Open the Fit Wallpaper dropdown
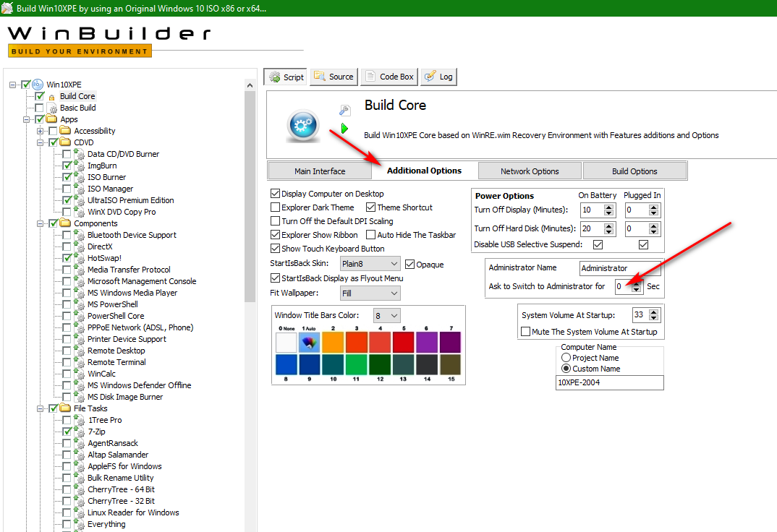 pos(370,293)
